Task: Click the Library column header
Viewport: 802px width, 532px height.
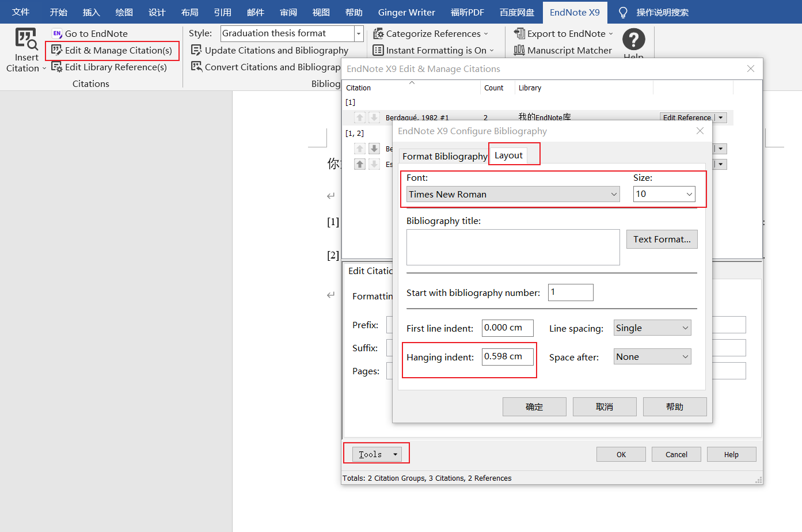Action: pos(584,88)
